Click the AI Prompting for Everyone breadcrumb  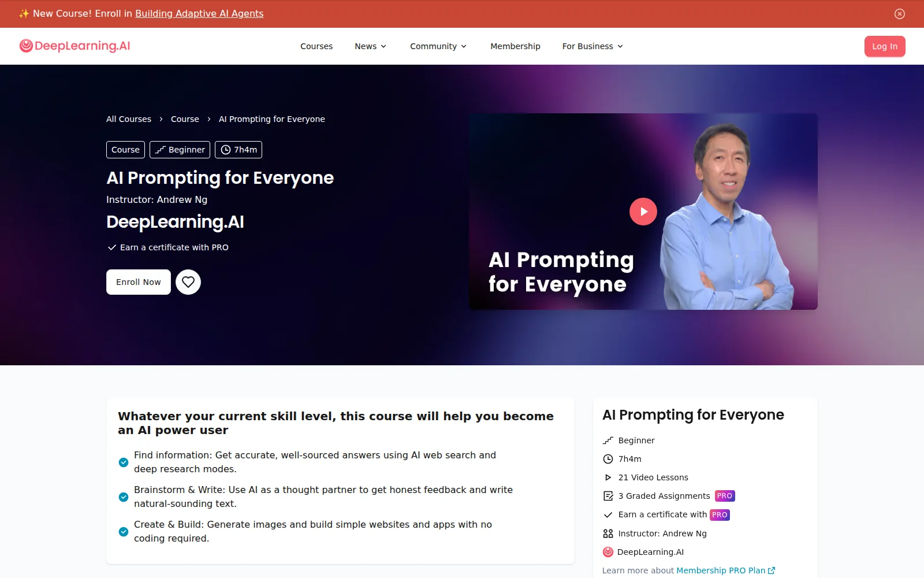(272, 119)
